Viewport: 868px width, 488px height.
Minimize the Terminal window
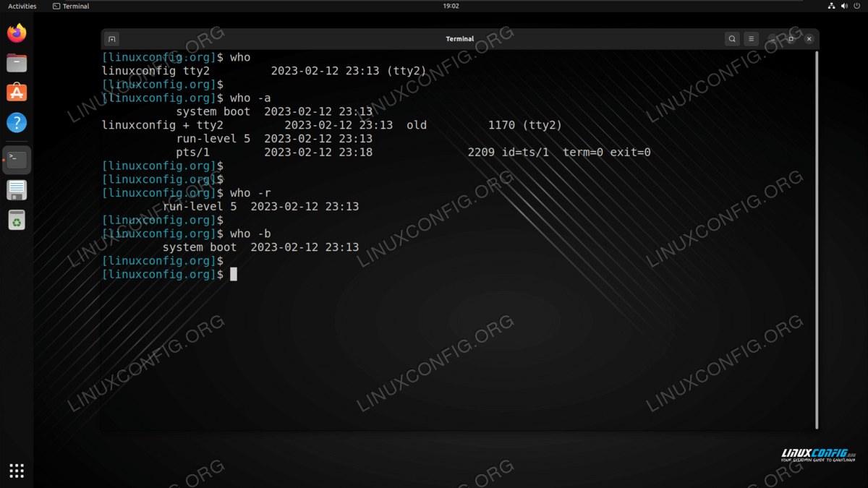[x=773, y=39]
